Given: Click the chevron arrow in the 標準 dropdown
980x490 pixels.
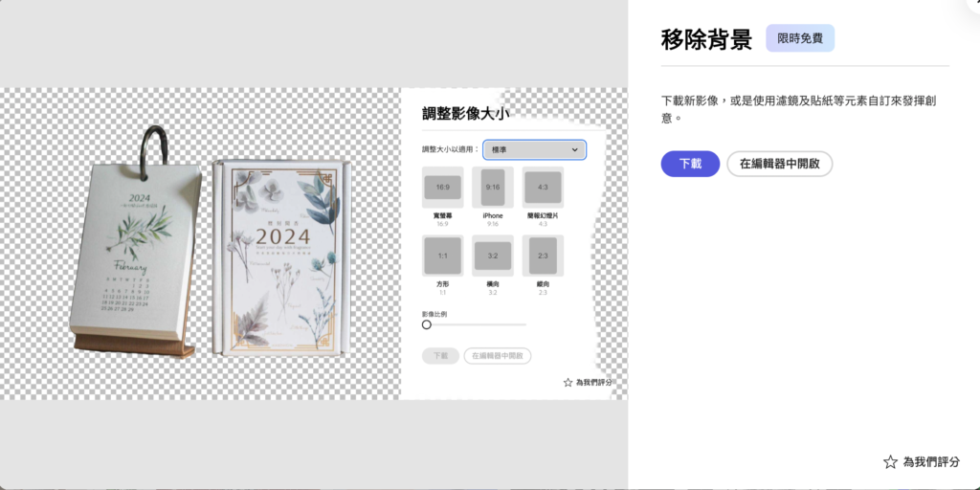Looking at the screenshot, I should coord(574,150).
